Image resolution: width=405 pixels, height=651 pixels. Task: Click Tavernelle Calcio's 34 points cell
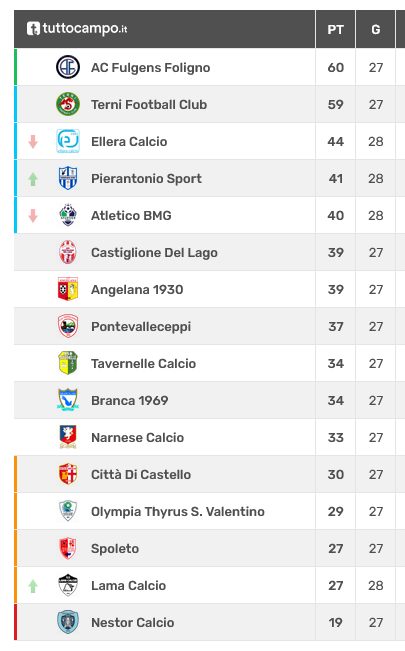click(335, 363)
